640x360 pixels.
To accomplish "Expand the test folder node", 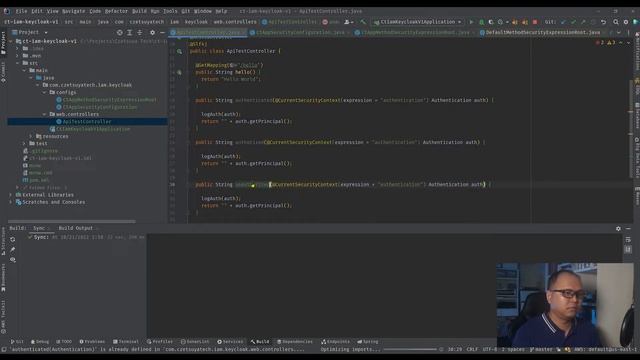I will pyautogui.click(x=24, y=144).
